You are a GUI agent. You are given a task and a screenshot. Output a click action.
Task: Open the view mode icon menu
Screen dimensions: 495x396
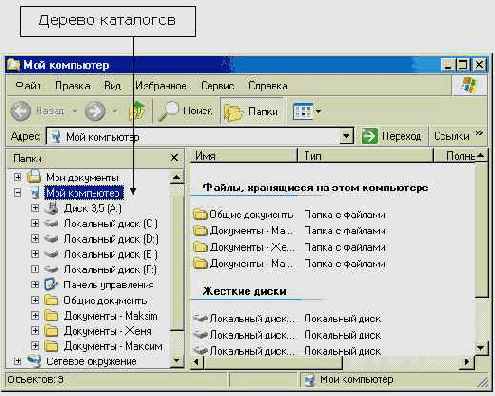coord(303,111)
